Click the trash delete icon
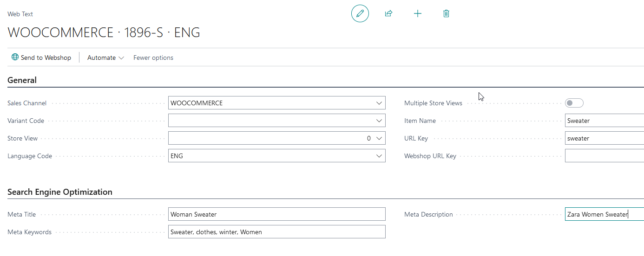 [x=447, y=13]
